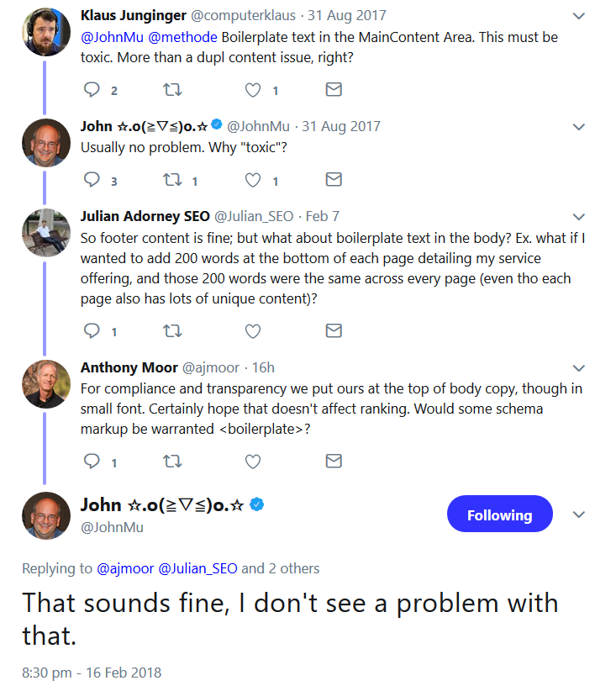Click the 8:30 pm 16 Feb 2018 timestamp
Image resolution: width=616 pixels, height=686 pixels.
91,672
